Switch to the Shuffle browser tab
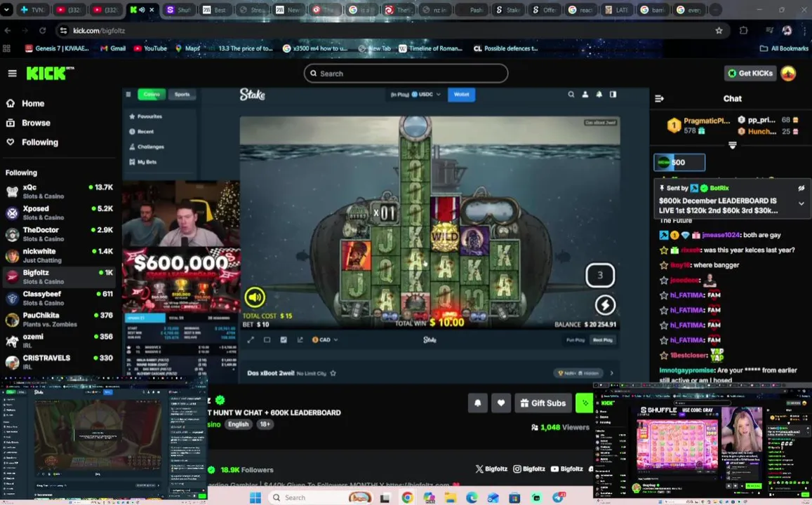812x505 pixels. click(x=179, y=10)
